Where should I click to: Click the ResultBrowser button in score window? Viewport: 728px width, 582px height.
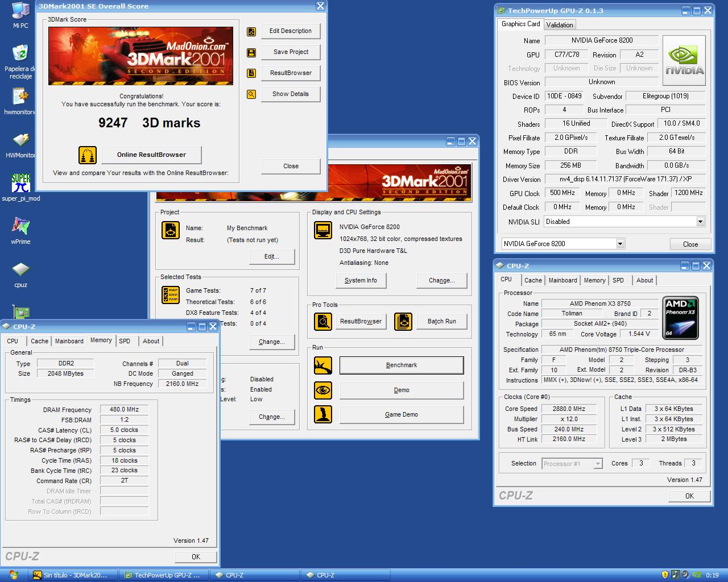[x=291, y=73]
